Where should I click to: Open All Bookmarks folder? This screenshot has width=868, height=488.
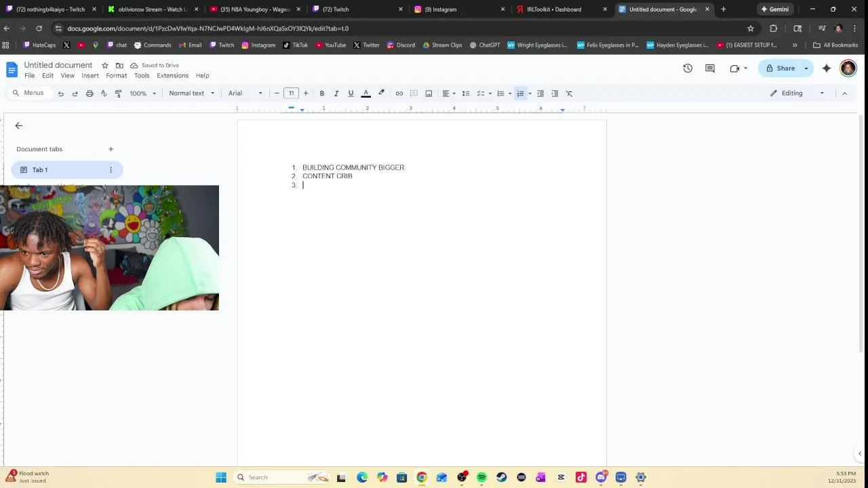pyautogui.click(x=835, y=45)
